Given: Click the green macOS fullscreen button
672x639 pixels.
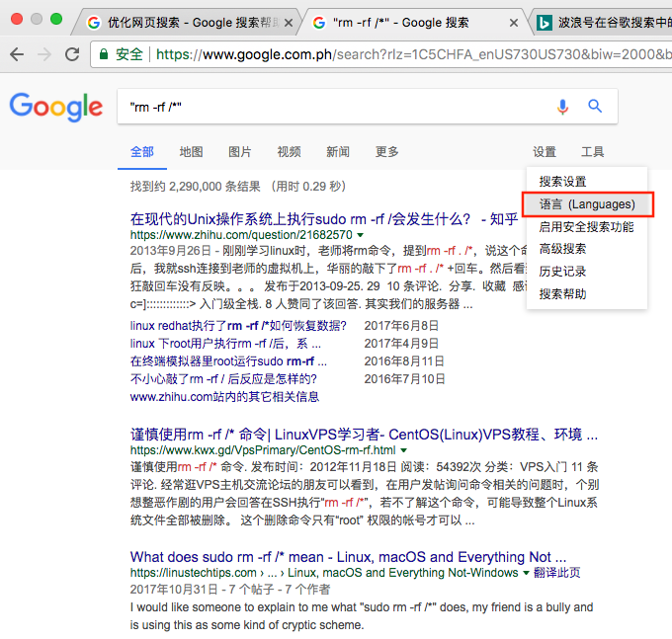Looking at the screenshot, I should click(x=56, y=19).
